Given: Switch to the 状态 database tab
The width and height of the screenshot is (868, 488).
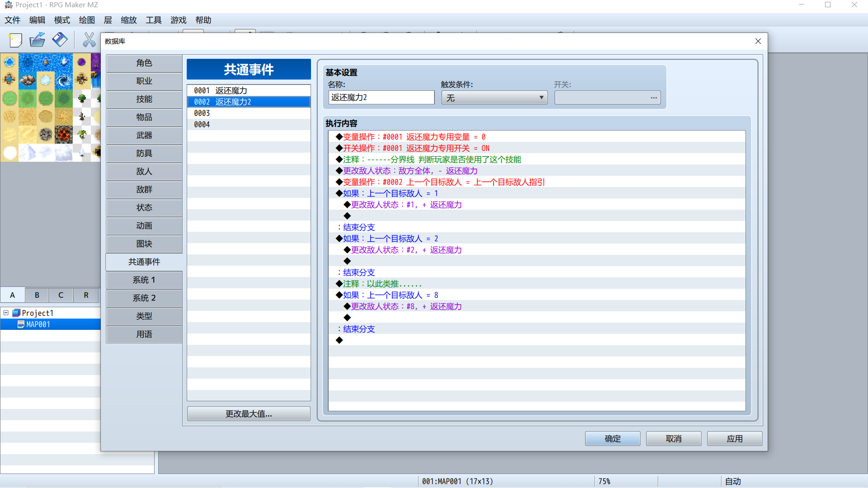Looking at the screenshot, I should (144, 207).
